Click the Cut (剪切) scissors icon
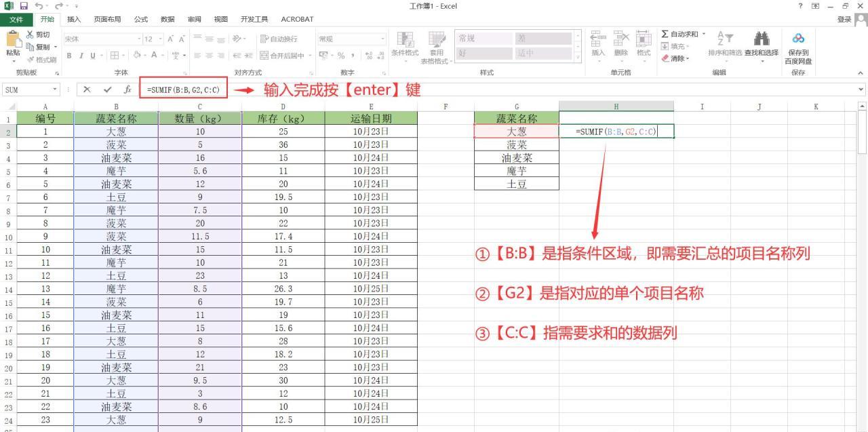Screen dimensions: 868x432 (31, 35)
